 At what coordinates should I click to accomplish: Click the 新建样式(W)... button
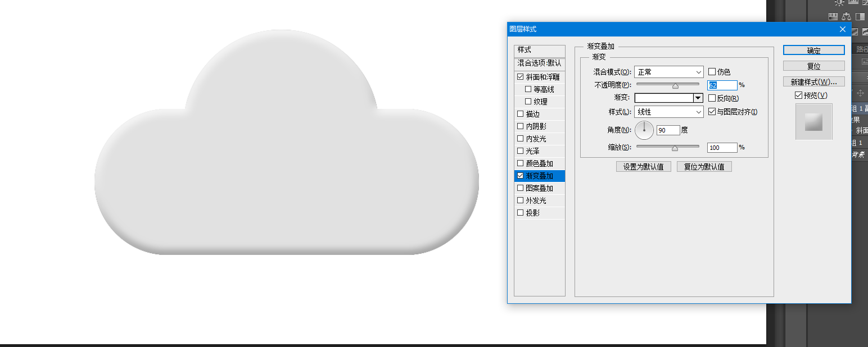813,82
